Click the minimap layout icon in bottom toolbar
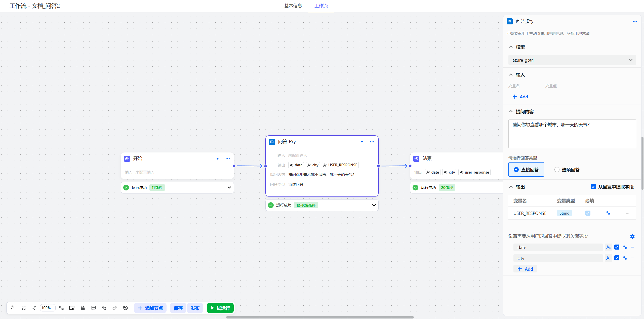This screenshot has height=319, width=644. pos(23,308)
